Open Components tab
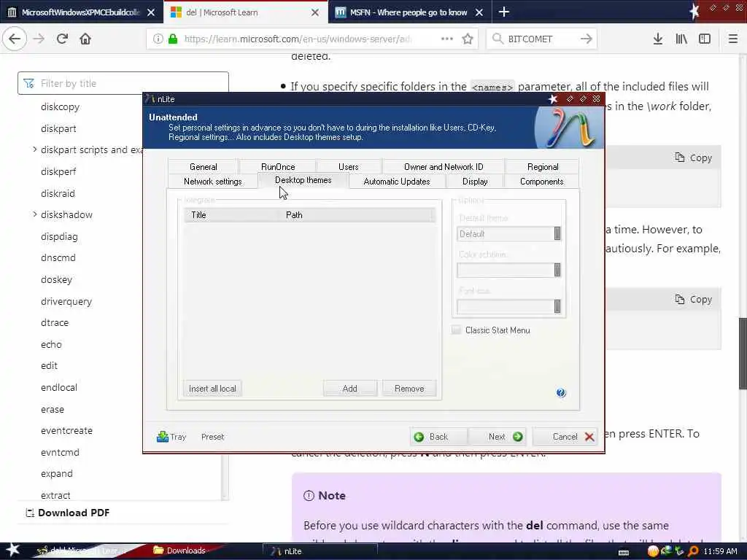747x560 pixels. coord(542,182)
